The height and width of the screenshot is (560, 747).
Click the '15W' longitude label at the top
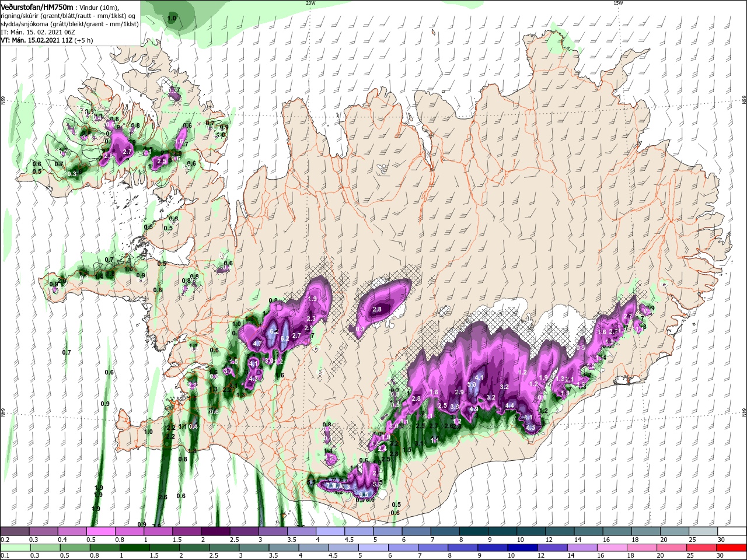point(618,3)
